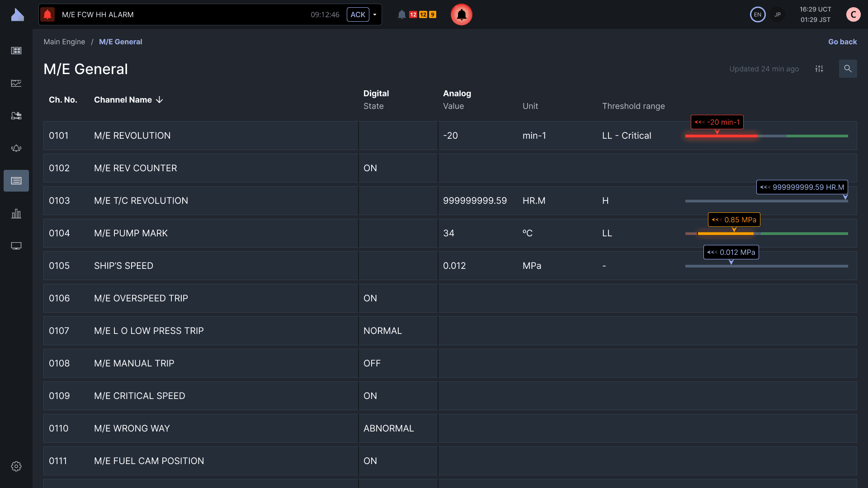Switch language to EN

[758, 14]
